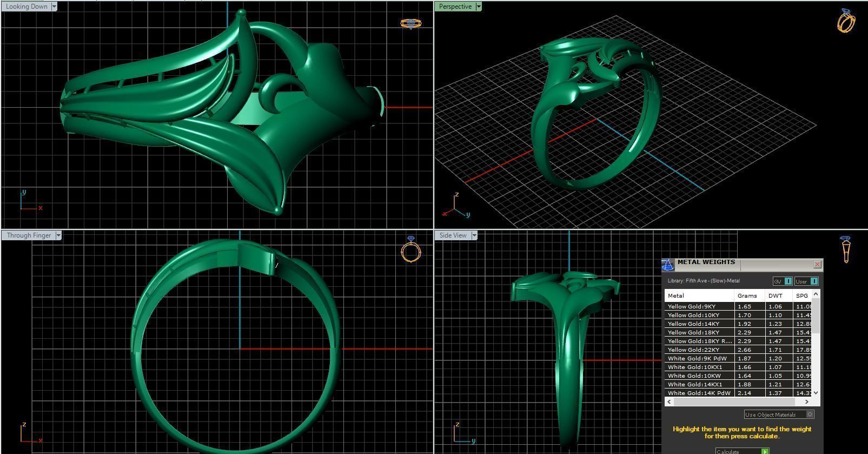Click the axis indicator in Looking Down viewport
Image resolution: width=868 pixels, height=454 pixels.
click(31, 200)
